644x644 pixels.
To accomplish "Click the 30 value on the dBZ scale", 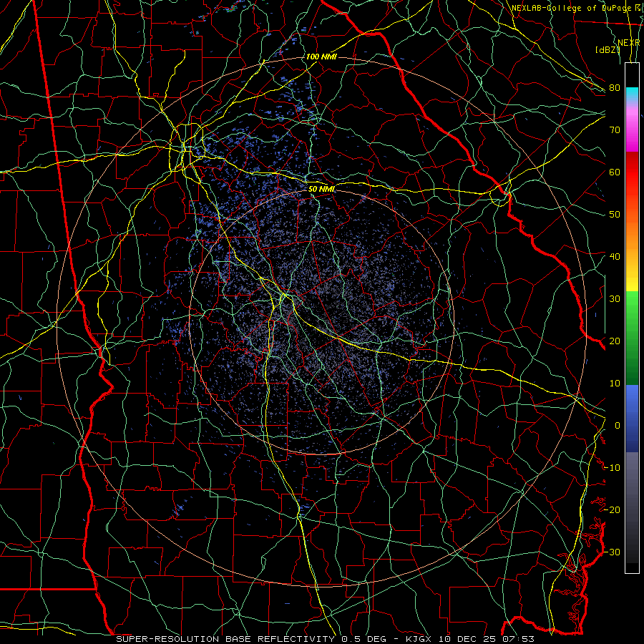I will point(615,299).
